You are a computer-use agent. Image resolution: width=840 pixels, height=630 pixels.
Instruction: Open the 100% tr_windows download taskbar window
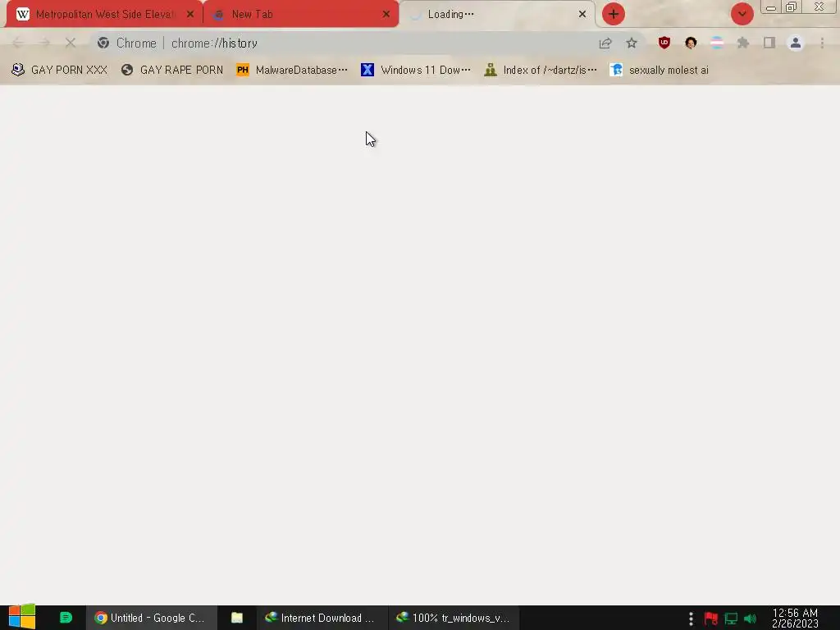pos(454,618)
